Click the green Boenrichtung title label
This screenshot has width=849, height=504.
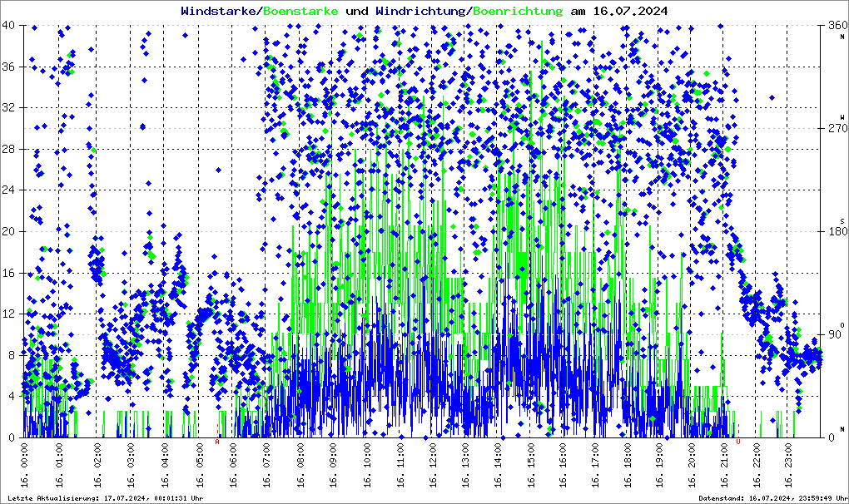click(x=519, y=11)
